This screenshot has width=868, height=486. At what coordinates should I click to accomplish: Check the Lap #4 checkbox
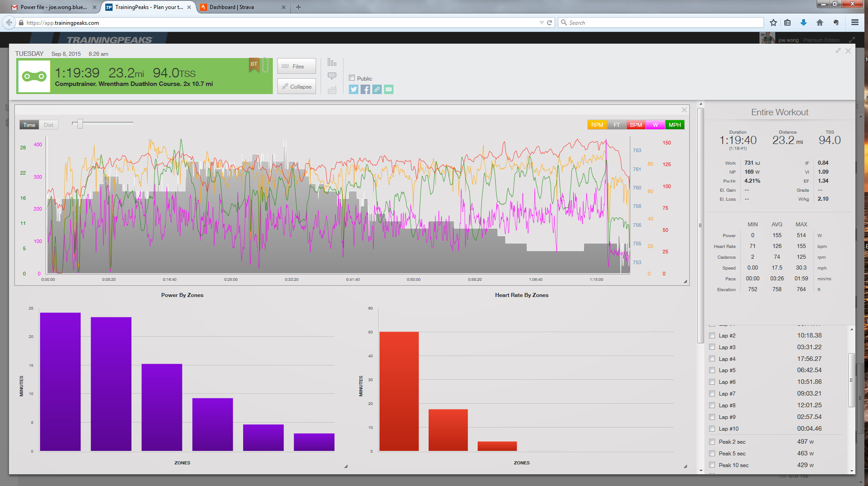point(712,359)
